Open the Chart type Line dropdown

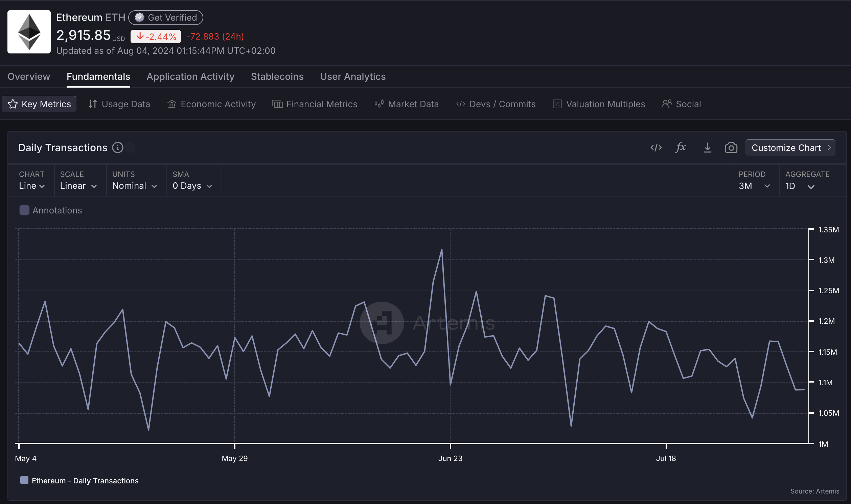31,186
